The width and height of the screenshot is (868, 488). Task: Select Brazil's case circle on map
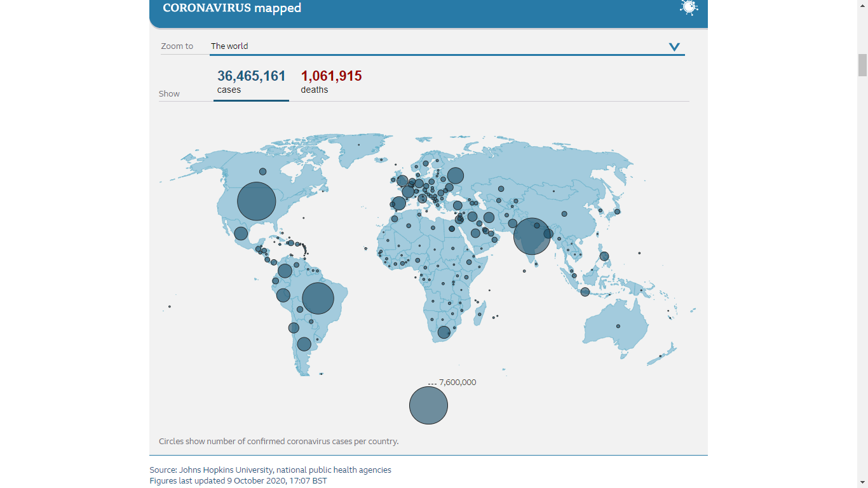318,299
